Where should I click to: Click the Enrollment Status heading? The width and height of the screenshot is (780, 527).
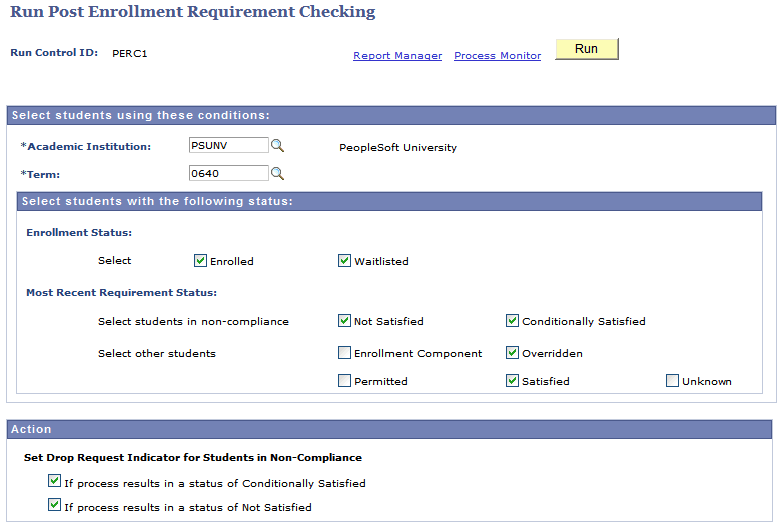[x=79, y=232]
